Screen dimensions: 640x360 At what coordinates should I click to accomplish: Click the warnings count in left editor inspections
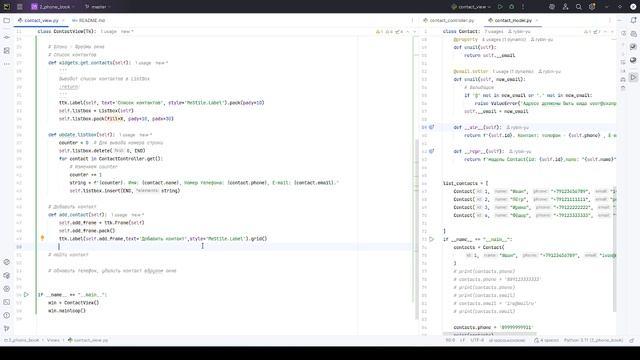[x=379, y=31]
